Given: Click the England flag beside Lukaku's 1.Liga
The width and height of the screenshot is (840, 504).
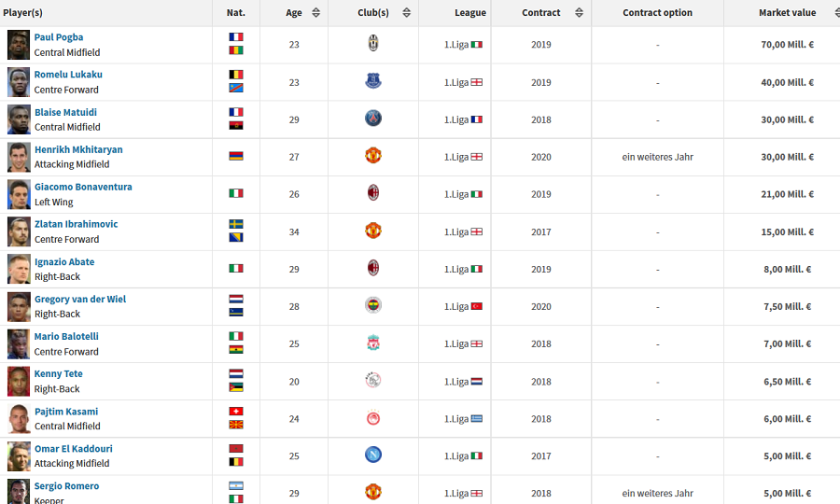Looking at the screenshot, I should [x=476, y=82].
